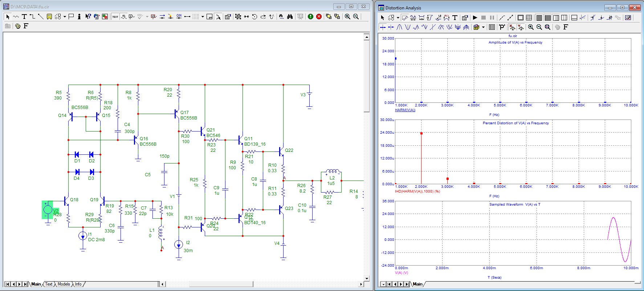Click the HARM(V(A)) plot label link
Screen dimensions: 644x291
[x=405, y=110]
